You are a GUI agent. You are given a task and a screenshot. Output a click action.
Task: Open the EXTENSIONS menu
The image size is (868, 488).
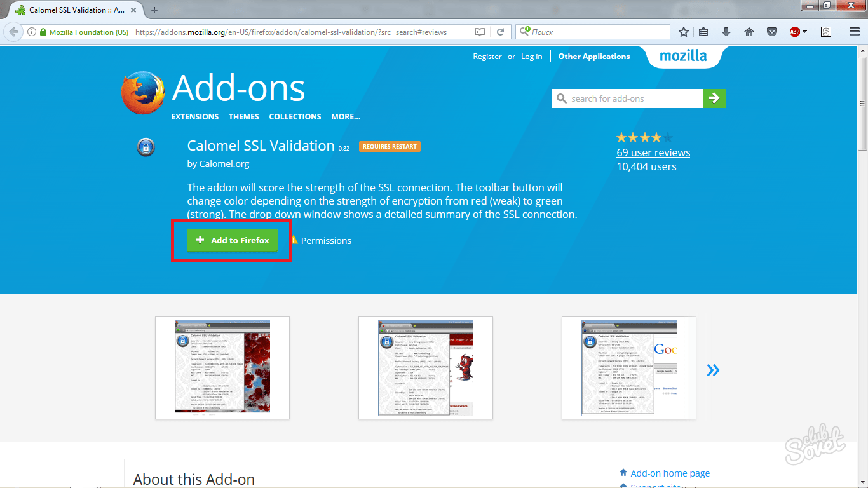[194, 117]
